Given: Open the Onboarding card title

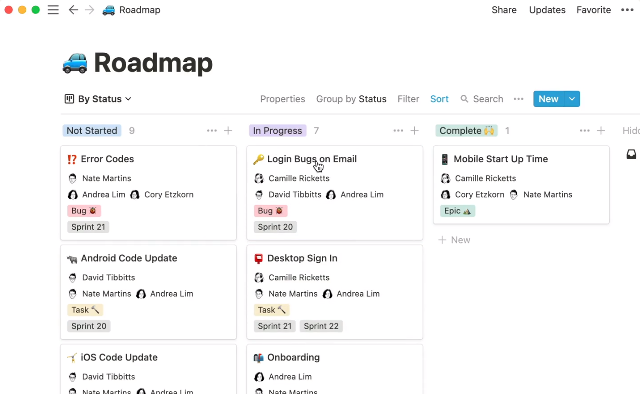Looking at the screenshot, I should click(x=293, y=357).
